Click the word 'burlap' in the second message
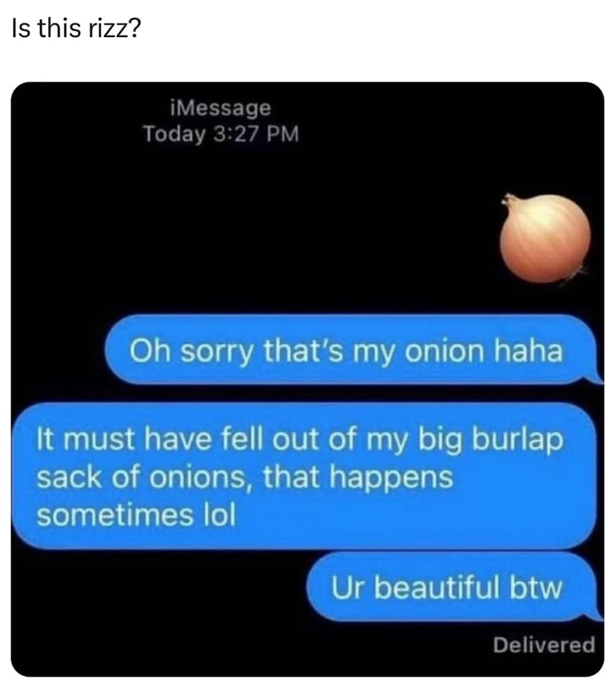616x688 pixels. pyautogui.click(x=517, y=440)
